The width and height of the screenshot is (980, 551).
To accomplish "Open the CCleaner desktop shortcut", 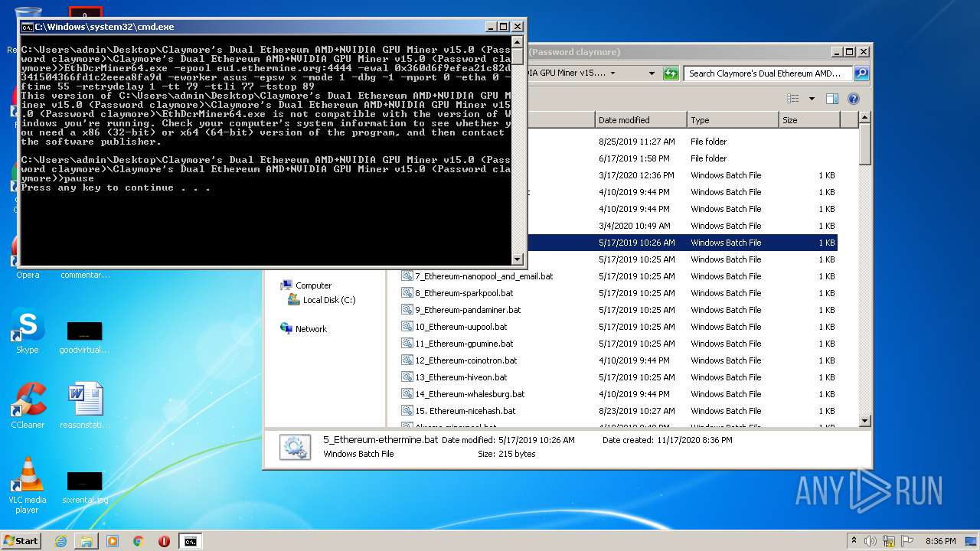I will [28, 406].
